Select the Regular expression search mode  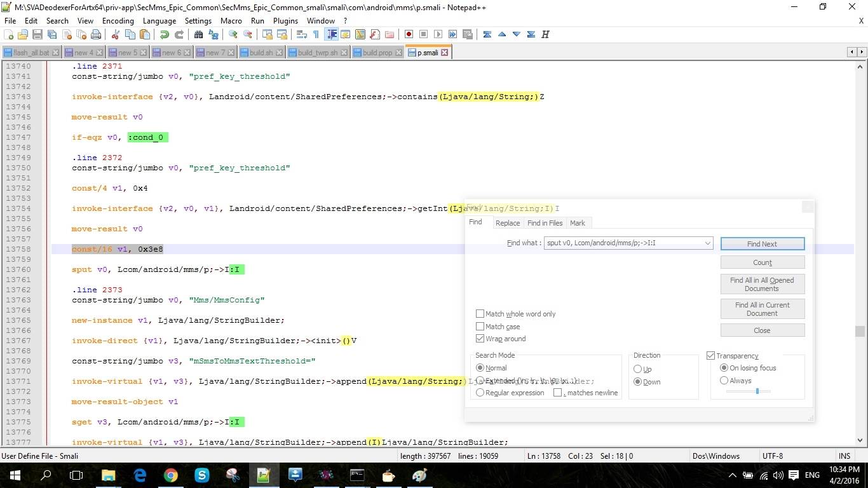click(480, 392)
